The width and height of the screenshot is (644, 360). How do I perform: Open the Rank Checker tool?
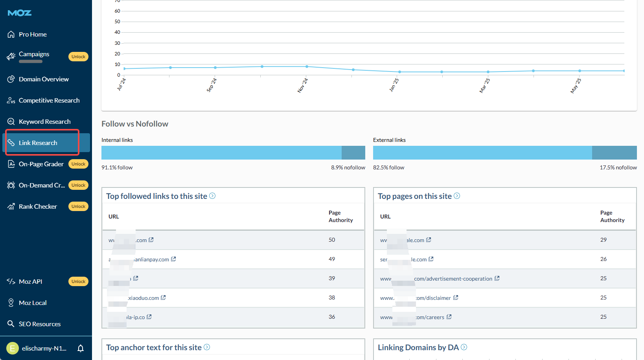pyautogui.click(x=38, y=206)
